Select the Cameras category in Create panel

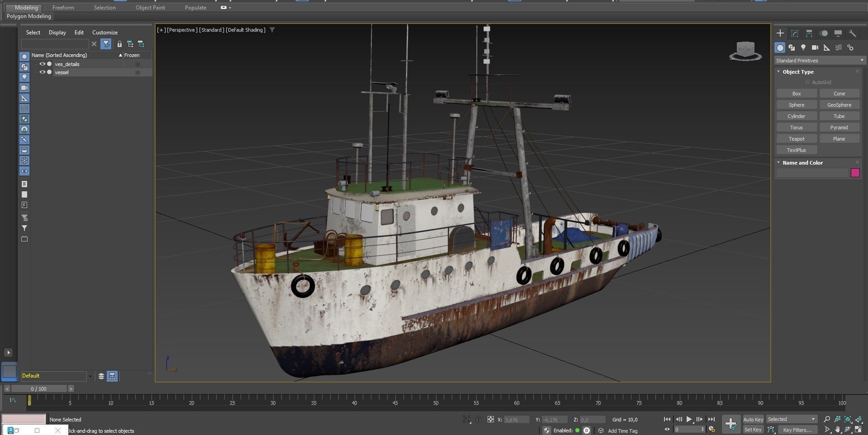[x=815, y=47]
